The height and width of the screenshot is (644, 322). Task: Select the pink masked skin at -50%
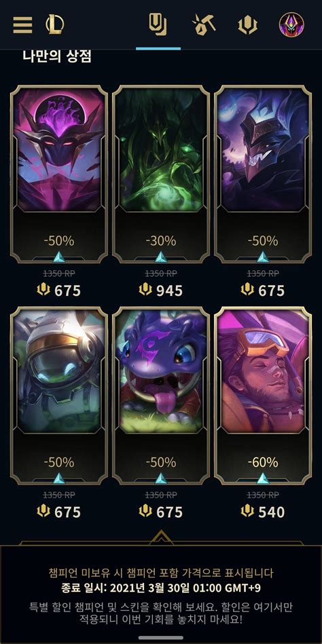click(59, 174)
